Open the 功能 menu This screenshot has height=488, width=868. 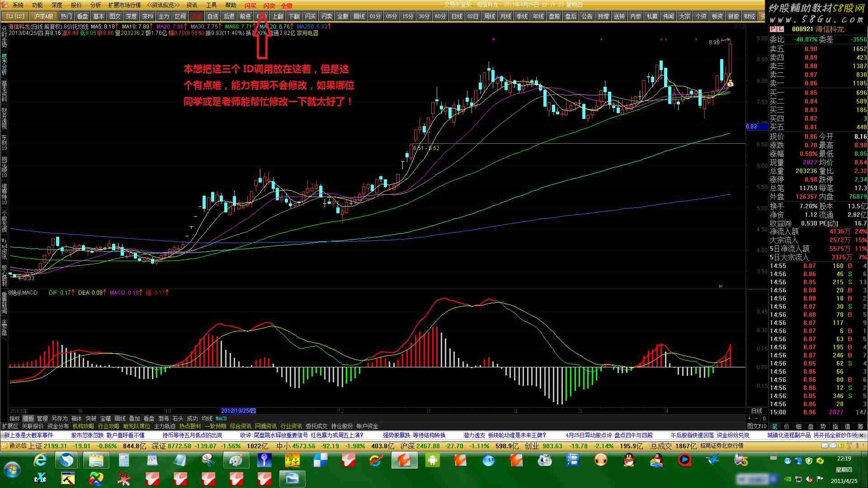[37, 5]
